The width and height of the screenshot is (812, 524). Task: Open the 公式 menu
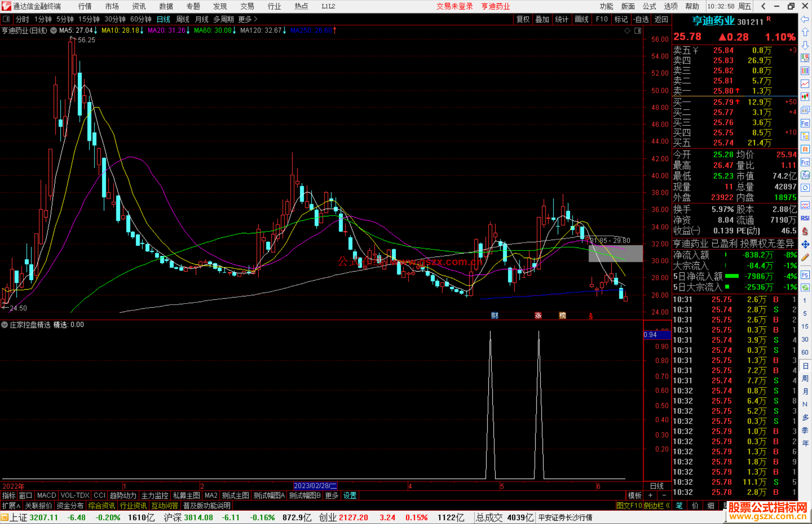[649, 6]
